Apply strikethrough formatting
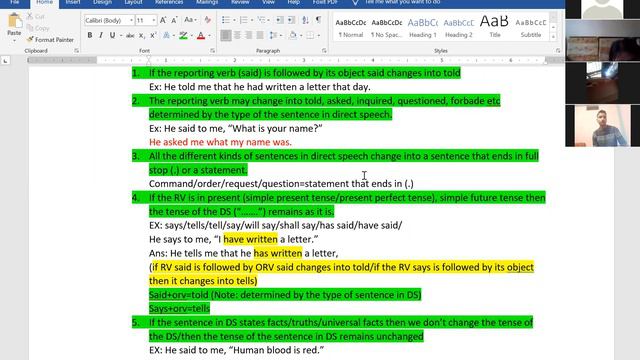This screenshot has height=360, width=640. pyautogui.click(x=130, y=36)
